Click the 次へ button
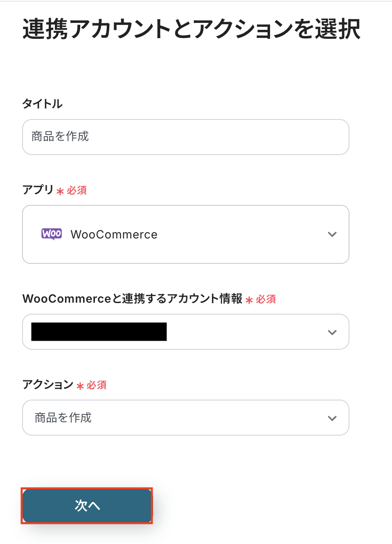Viewport: 392px width, 544px height. point(87,506)
